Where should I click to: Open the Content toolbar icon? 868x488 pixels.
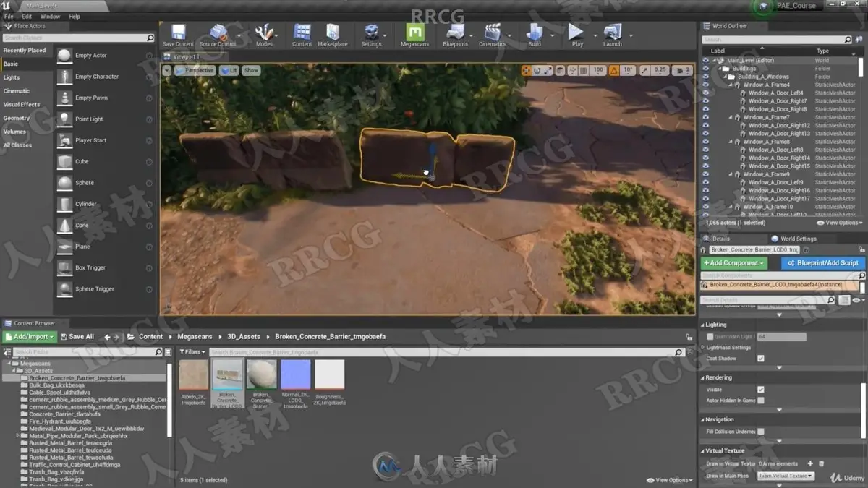[302, 34]
